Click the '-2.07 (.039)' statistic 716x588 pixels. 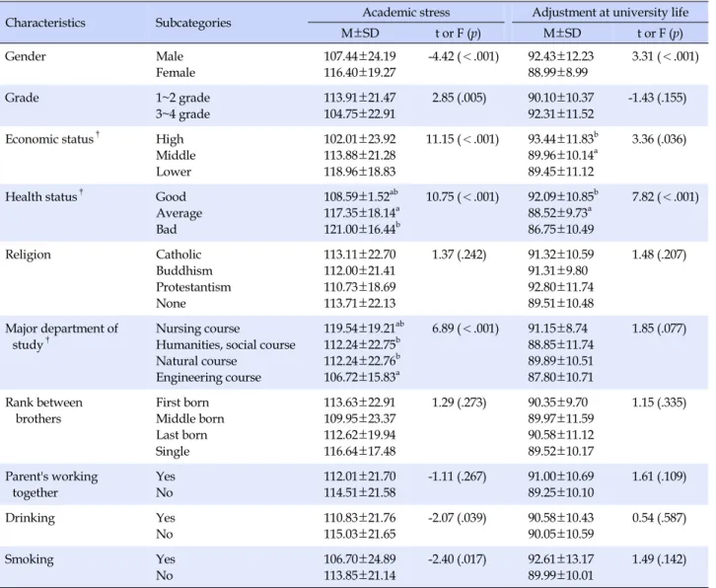[457, 518]
